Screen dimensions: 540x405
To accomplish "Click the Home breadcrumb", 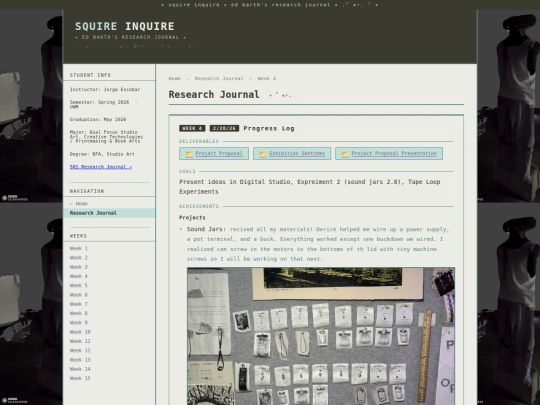I will (x=175, y=79).
